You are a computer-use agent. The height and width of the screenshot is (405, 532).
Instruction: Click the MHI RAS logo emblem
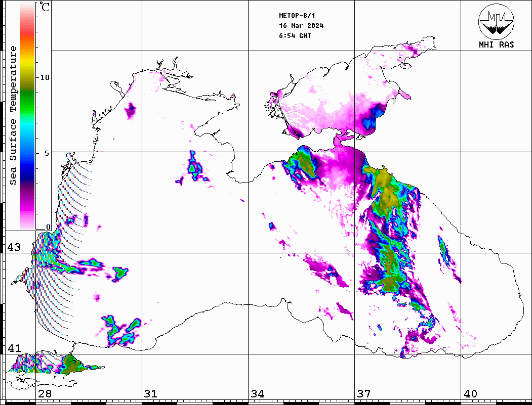(496, 21)
